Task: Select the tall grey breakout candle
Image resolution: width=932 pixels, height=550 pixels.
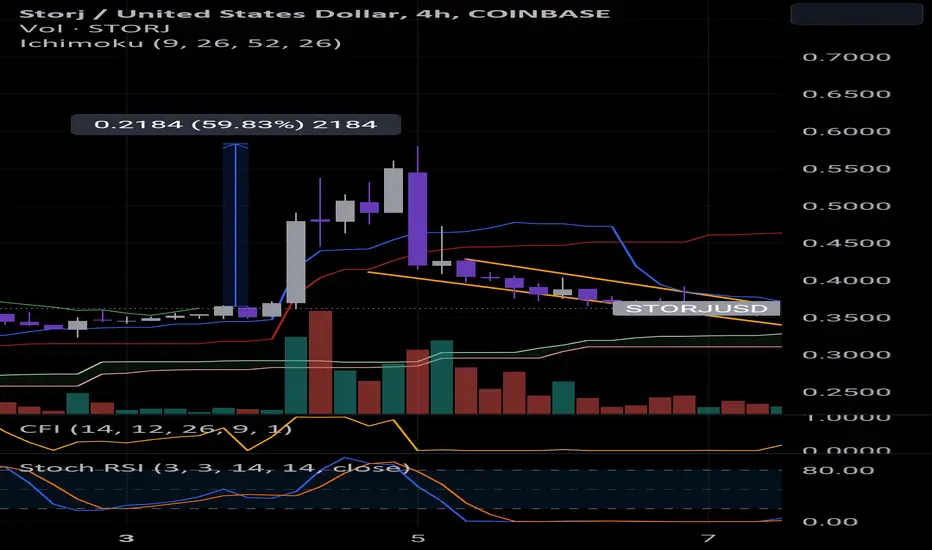Action: point(296,262)
